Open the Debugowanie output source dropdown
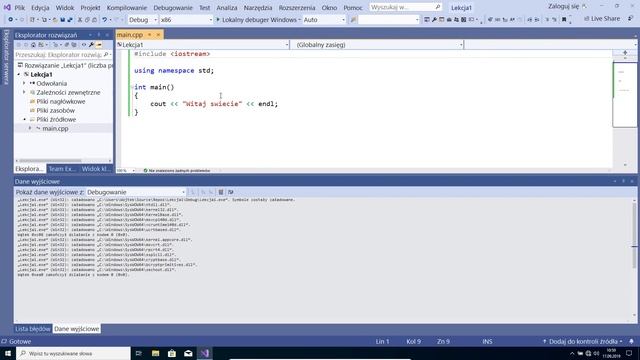The image size is (640, 360). 136,192
